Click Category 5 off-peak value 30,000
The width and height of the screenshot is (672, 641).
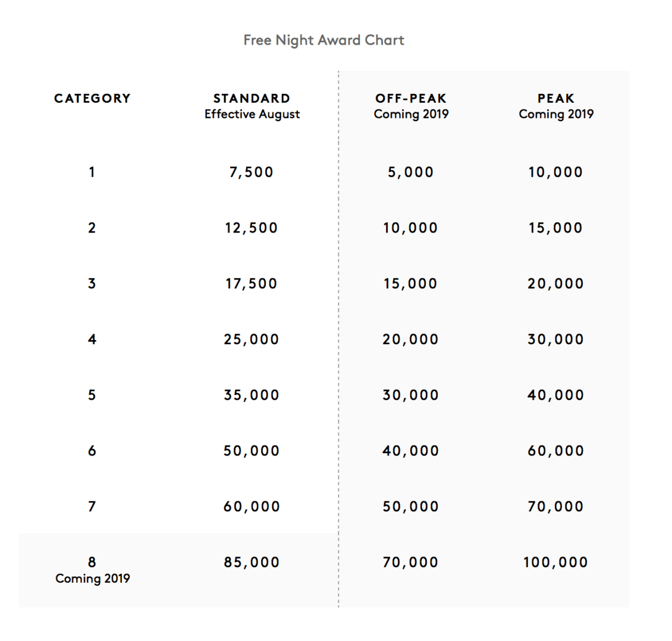tap(410, 395)
